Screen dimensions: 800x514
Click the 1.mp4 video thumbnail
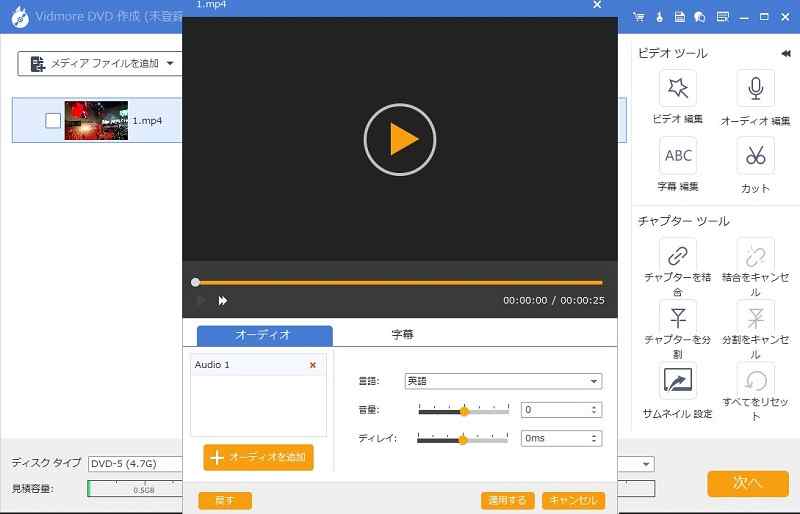click(x=96, y=120)
